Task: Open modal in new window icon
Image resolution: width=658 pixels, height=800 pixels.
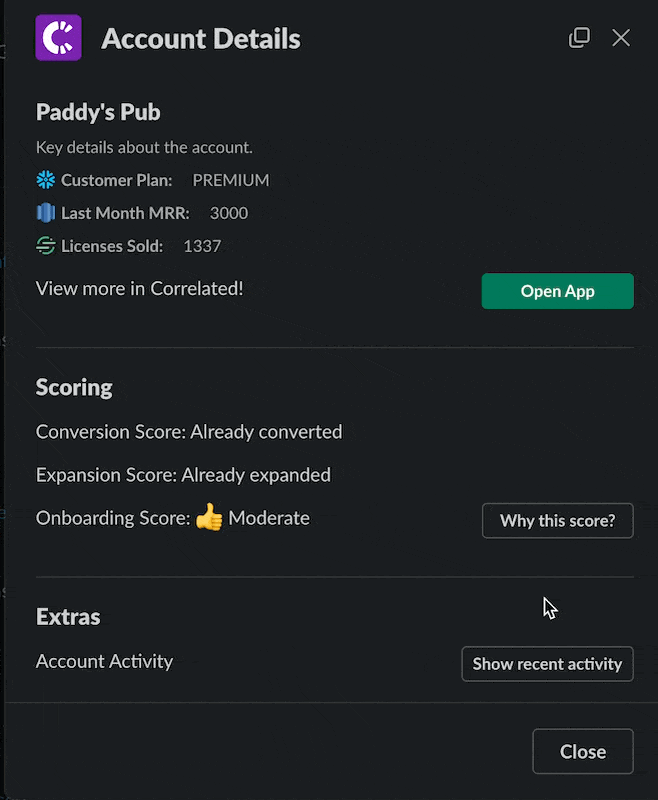Action: pyautogui.click(x=579, y=38)
